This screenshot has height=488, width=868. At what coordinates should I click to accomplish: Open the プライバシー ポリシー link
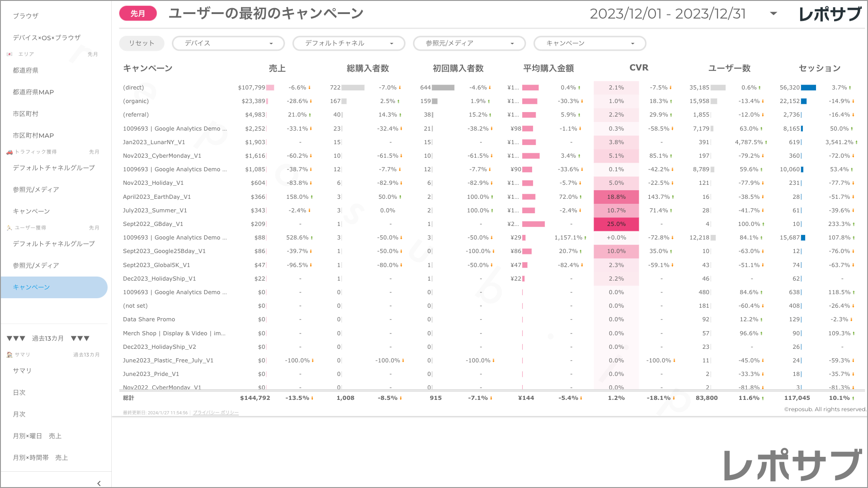pyautogui.click(x=216, y=413)
